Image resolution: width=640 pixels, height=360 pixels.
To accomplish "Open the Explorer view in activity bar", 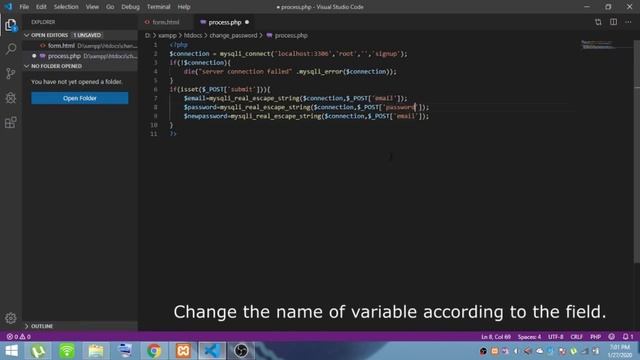I will (x=11, y=25).
